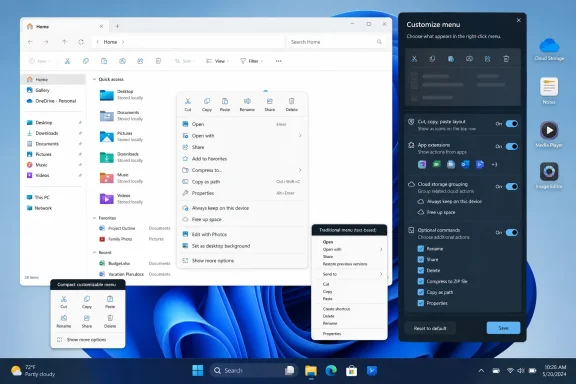Viewport: 576px width, 384px height.
Task: Click Save button in Customize menu
Action: click(x=503, y=328)
